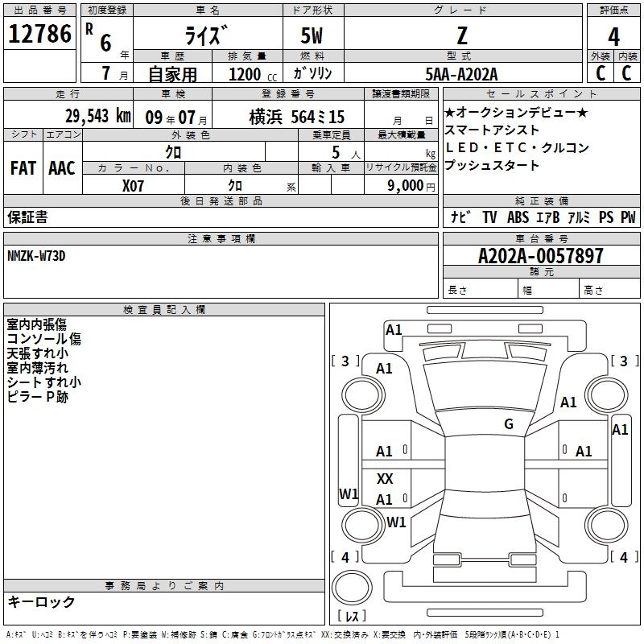This screenshot has width=644, height=644.
Task: Select the キーロック office notice text
Action: click(x=41, y=601)
